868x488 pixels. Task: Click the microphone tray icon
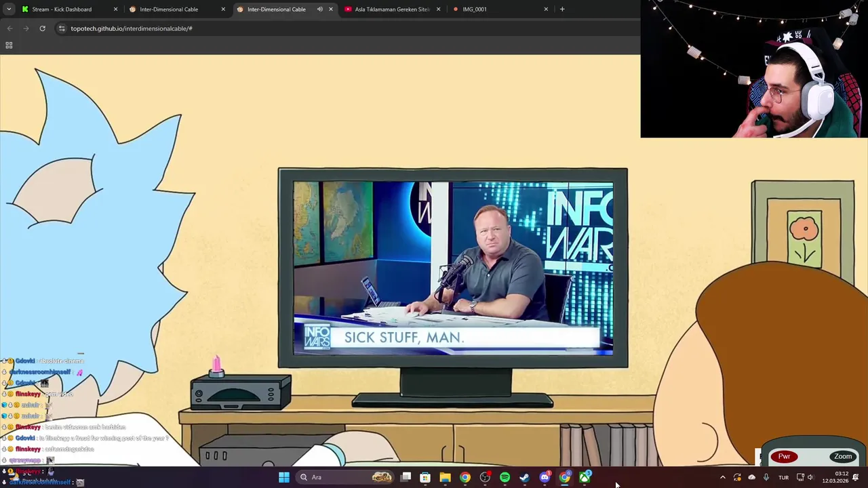click(766, 477)
